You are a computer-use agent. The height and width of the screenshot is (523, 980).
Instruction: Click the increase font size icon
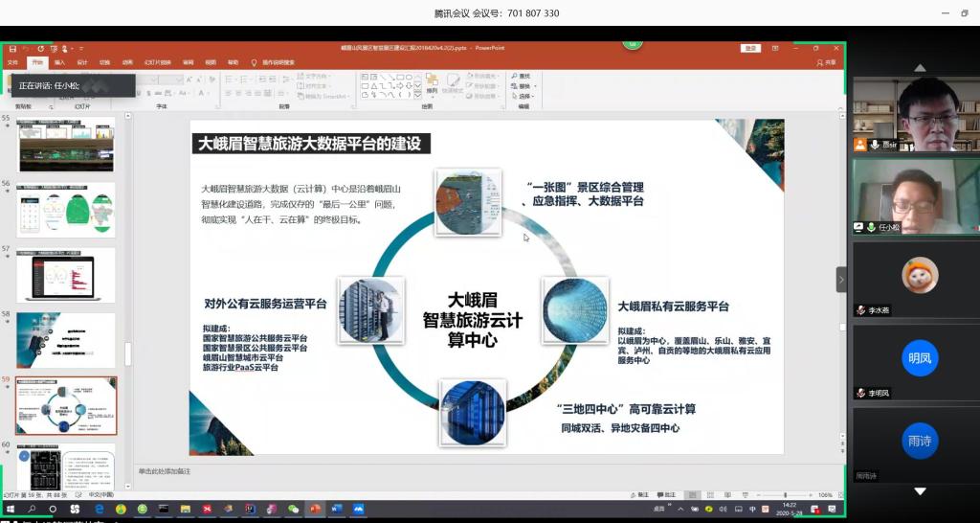point(189,80)
